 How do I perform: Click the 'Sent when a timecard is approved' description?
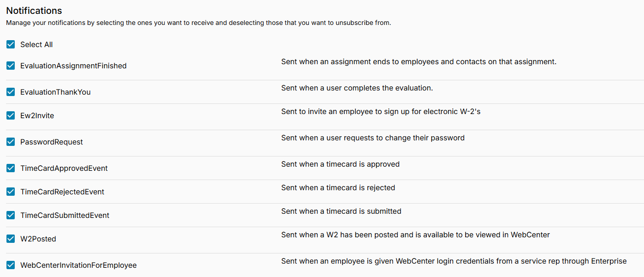click(x=340, y=164)
